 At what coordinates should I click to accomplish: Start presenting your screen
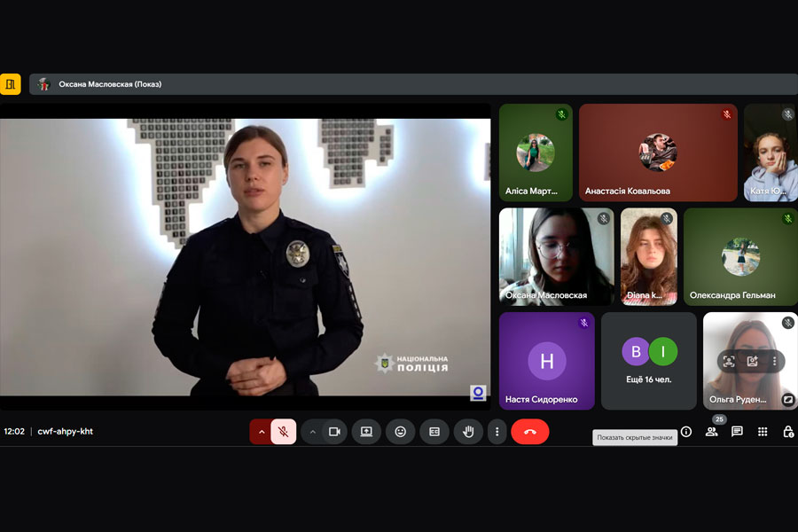(x=366, y=432)
